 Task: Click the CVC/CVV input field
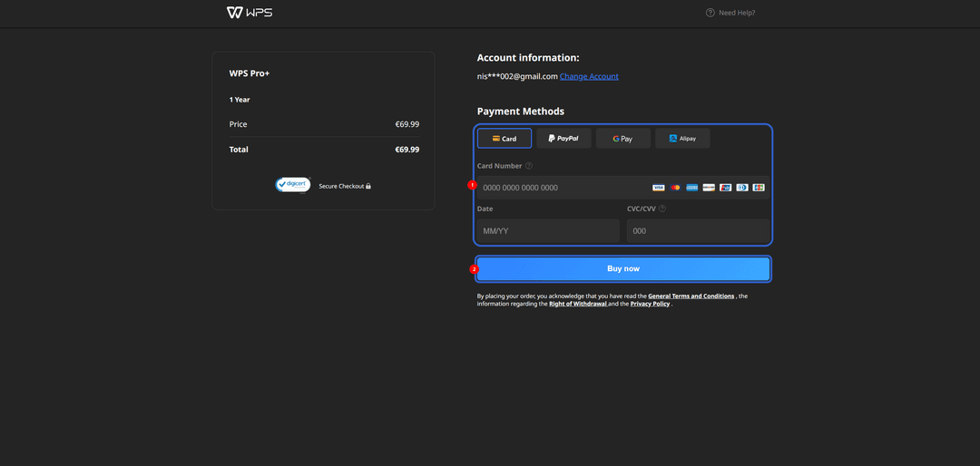(x=698, y=230)
